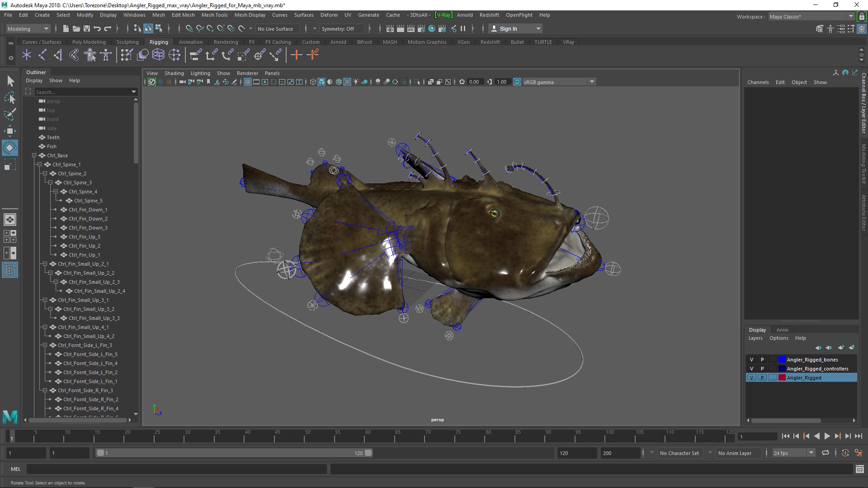The height and width of the screenshot is (488, 868).
Task: Click the Open Scene folder icon
Action: 76,28
